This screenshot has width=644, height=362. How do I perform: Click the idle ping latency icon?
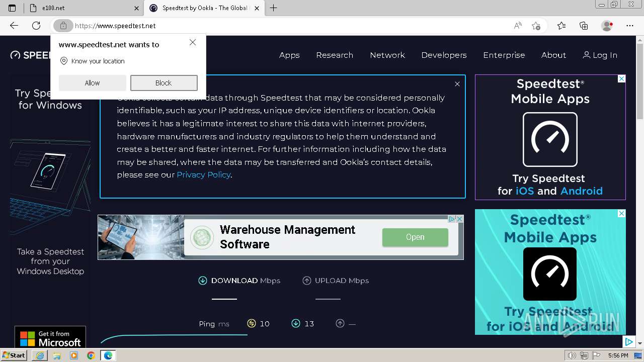pos(252,323)
